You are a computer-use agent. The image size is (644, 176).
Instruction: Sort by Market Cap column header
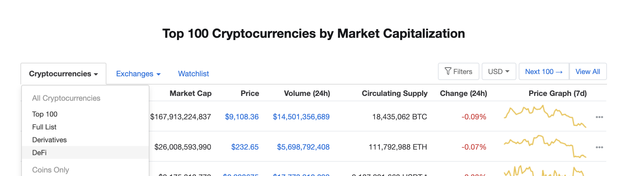(x=191, y=93)
